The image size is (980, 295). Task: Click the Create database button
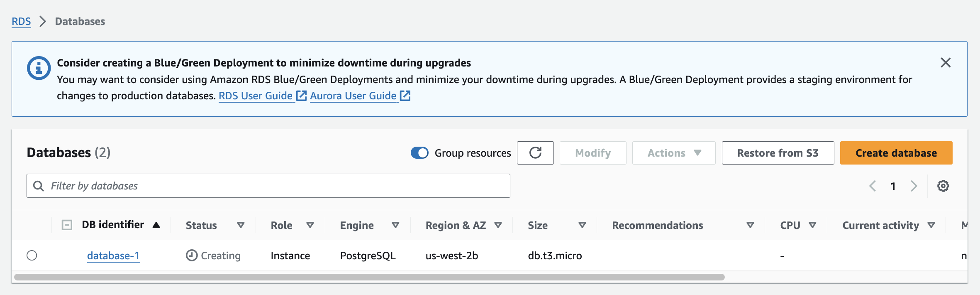(x=896, y=153)
